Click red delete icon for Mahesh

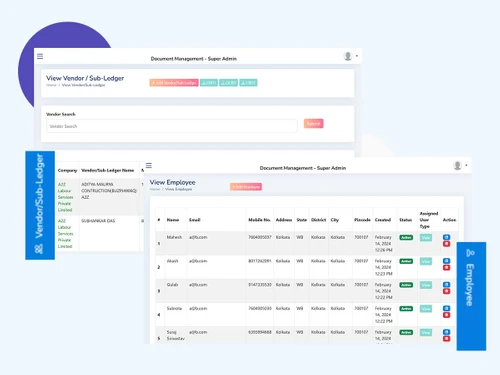click(x=446, y=244)
